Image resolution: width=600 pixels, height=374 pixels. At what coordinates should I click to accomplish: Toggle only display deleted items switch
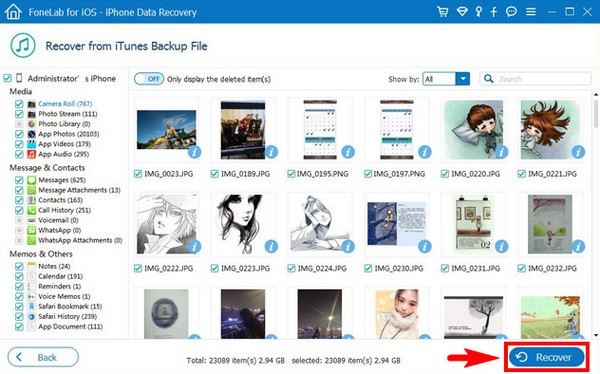coord(149,79)
